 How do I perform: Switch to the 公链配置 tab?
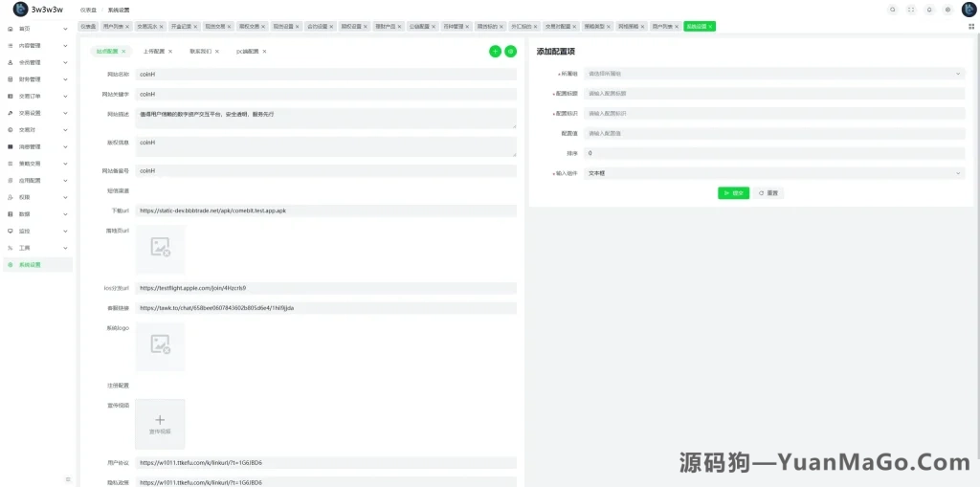[x=422, y=27]
